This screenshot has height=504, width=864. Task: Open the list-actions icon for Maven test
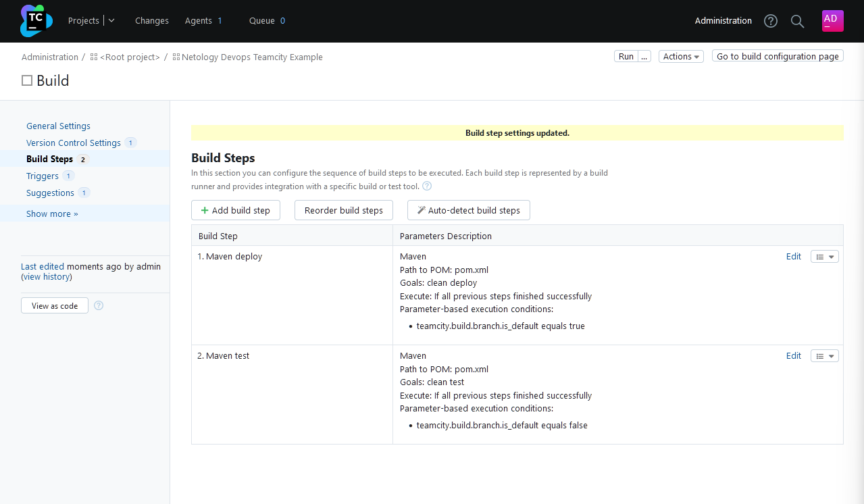[x=821, y=355]
